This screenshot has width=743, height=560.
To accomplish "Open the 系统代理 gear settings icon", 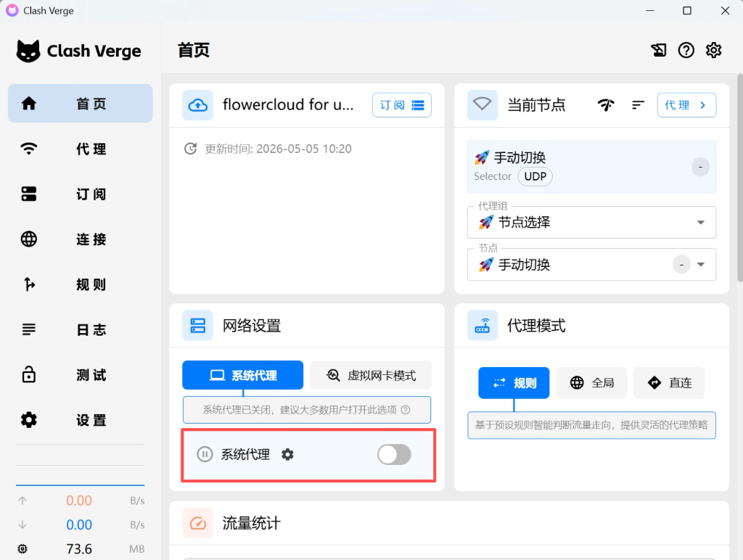I will click(287, 454).
